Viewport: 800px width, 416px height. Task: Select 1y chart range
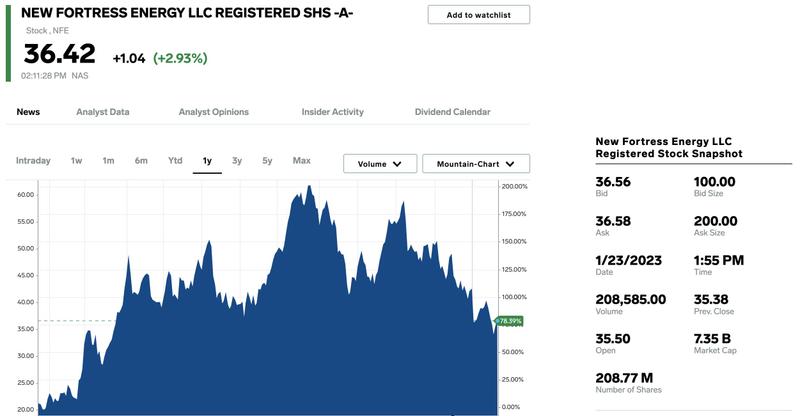pos(207,161)
